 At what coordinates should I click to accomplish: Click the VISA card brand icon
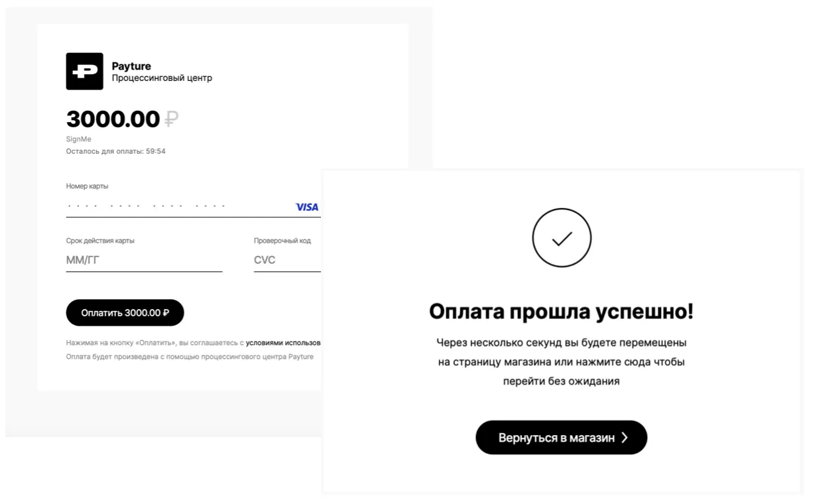(307, 207)
